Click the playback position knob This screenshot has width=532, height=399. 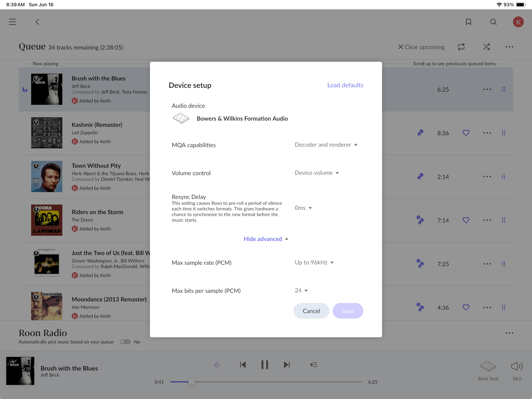191,382
